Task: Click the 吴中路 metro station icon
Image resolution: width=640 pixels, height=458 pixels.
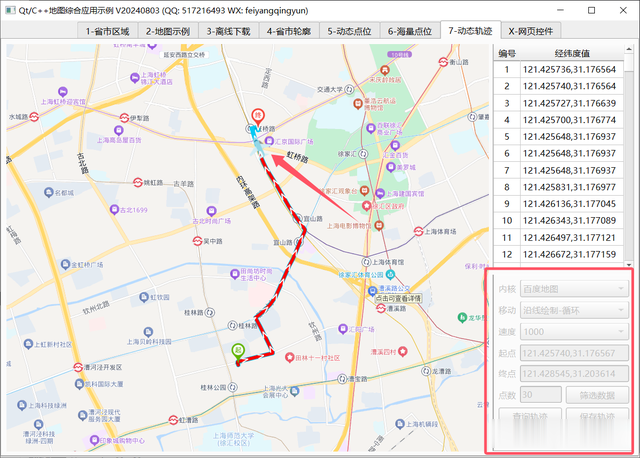Action: 198,241
